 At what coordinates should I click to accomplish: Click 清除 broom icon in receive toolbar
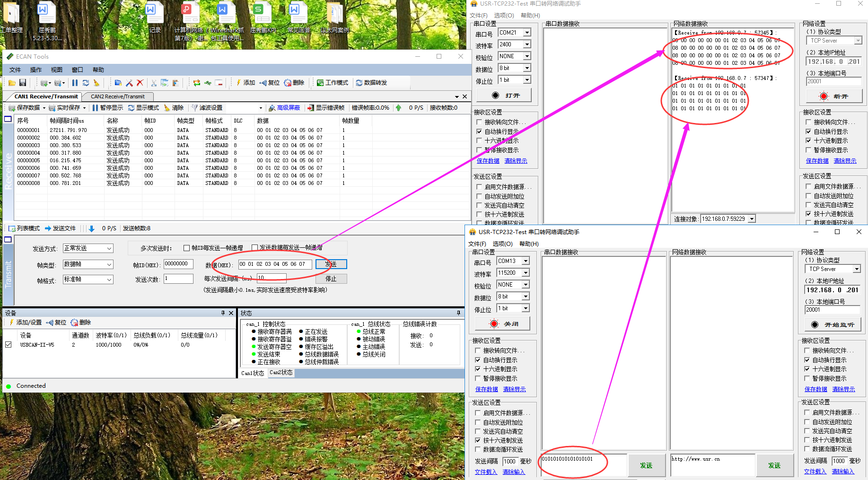click(174, 108)
